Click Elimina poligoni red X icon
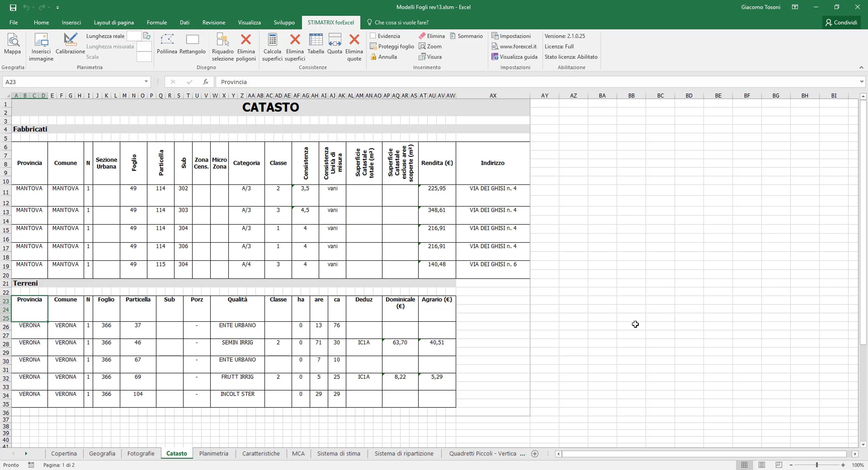The image size is (868, 470). click(246, 39)
